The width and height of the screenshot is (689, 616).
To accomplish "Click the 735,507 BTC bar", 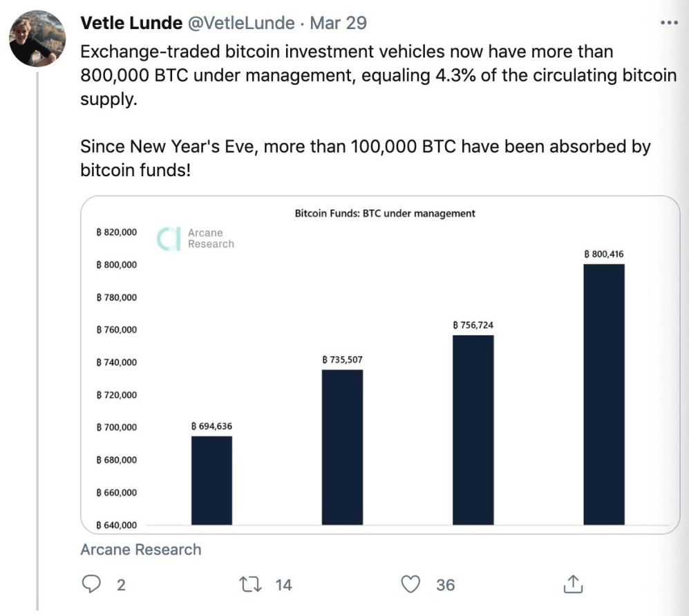I will pyautogui.click(x=342, y=447).
